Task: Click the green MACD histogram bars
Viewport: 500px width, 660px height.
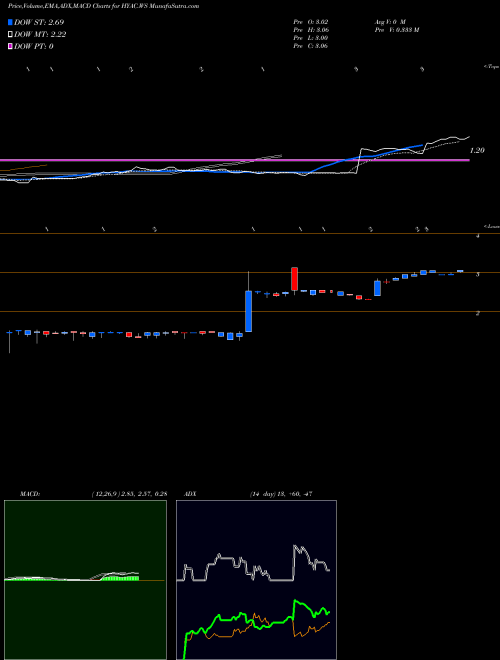Action: 120,578
